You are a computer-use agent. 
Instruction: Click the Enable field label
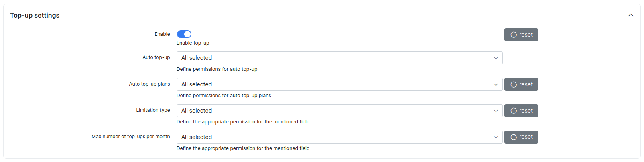162,34
